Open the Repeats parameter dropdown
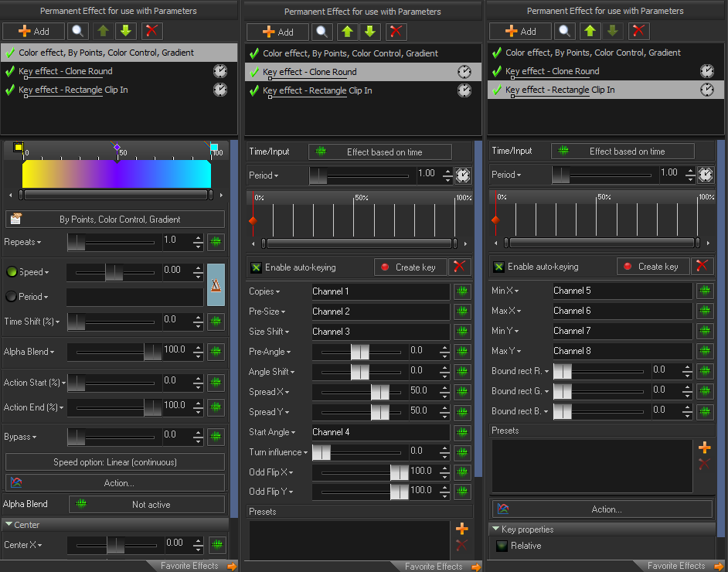 (23, 242)
